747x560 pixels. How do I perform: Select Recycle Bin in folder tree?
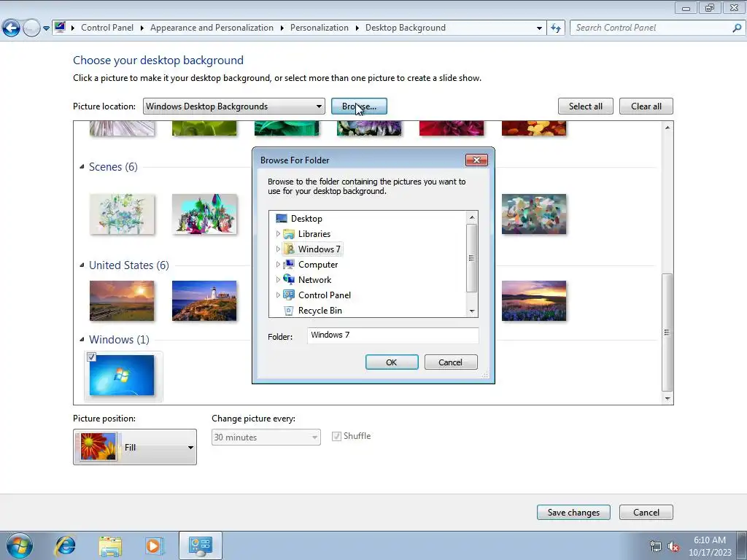pos(320,311)
